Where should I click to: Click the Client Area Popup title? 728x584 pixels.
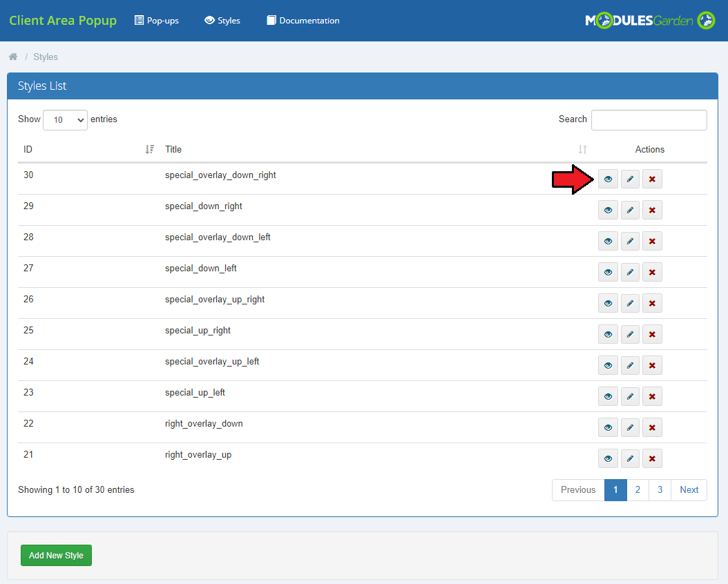pyautogui.click(x=63, y=21)
